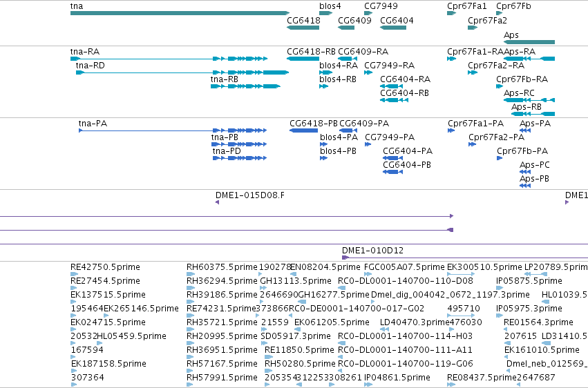
Task: Select the tna gene bar
Action: (180, 14)
